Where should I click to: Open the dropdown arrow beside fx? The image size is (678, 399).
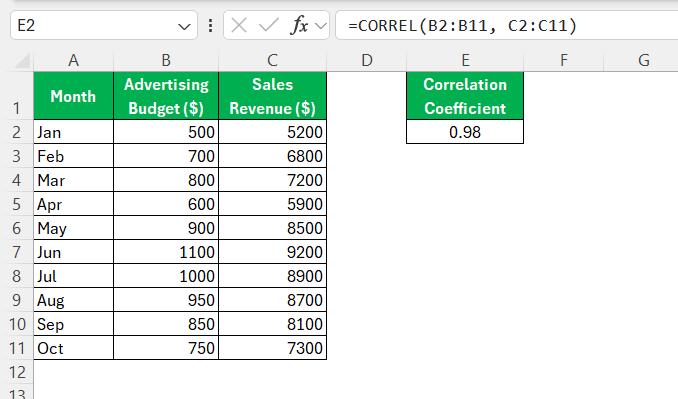(320, 26)
